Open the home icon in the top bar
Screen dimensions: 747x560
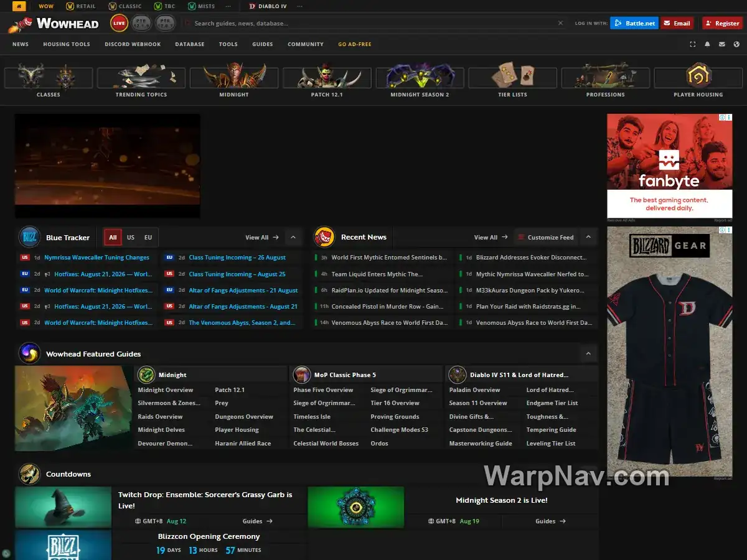pos(19,6)
